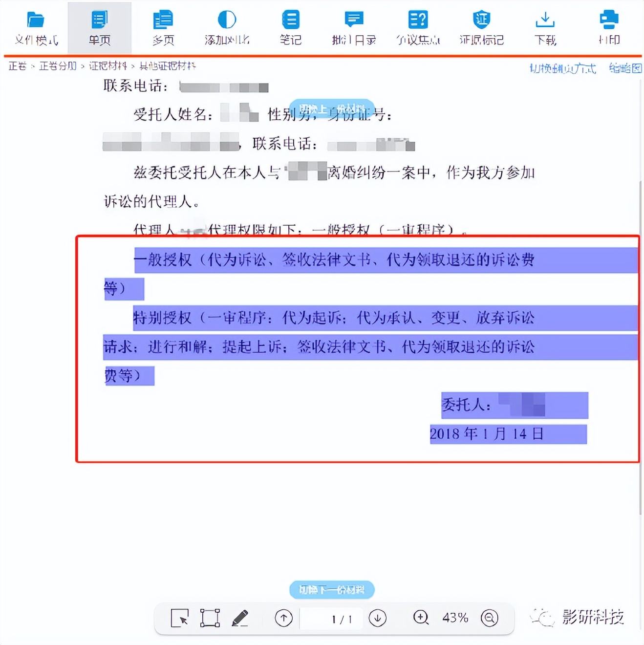
Task: Select the 添加对比 comparison icon
Action: [x=226, y=27]
